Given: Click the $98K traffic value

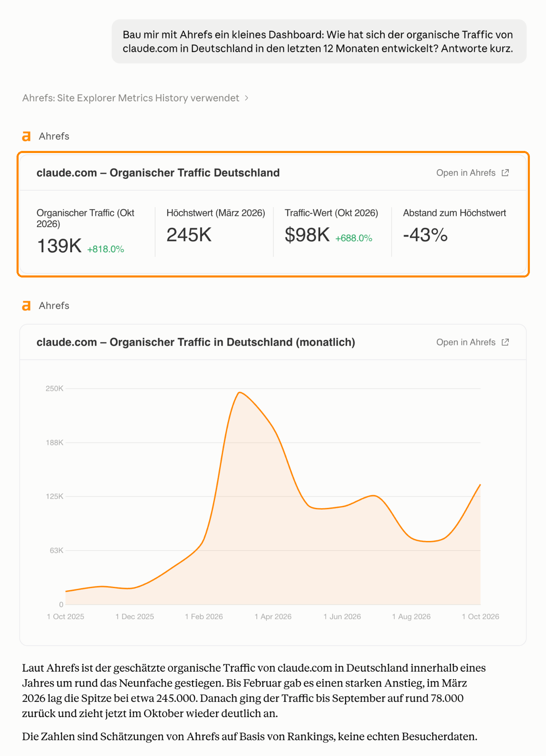Looking at the screenshot, I should (x=307, y=235).
